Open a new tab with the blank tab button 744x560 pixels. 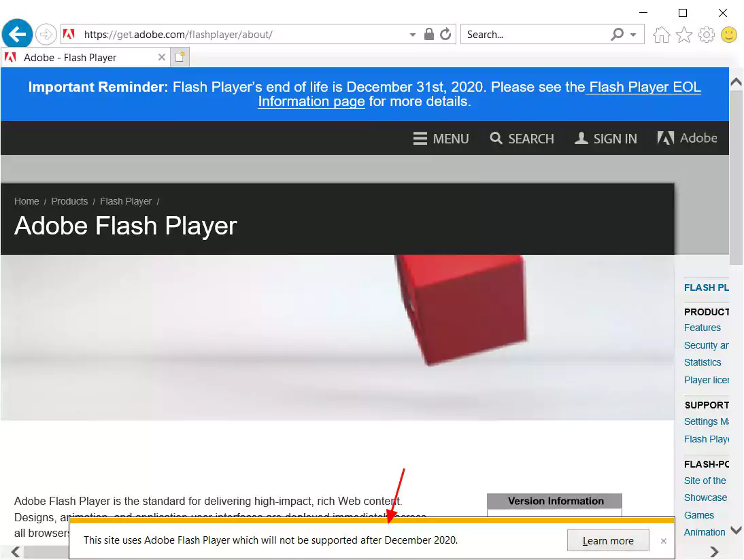tap(180, 57)
